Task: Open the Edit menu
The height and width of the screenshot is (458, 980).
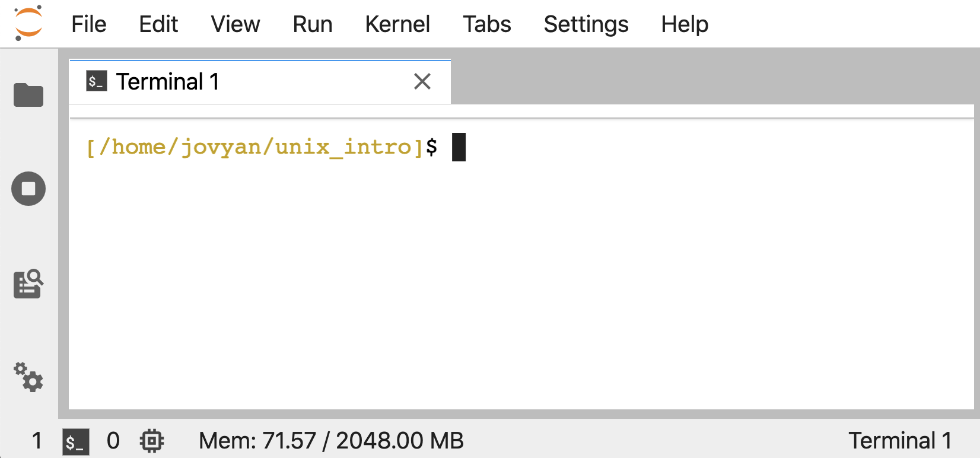Action: point(158,24)
